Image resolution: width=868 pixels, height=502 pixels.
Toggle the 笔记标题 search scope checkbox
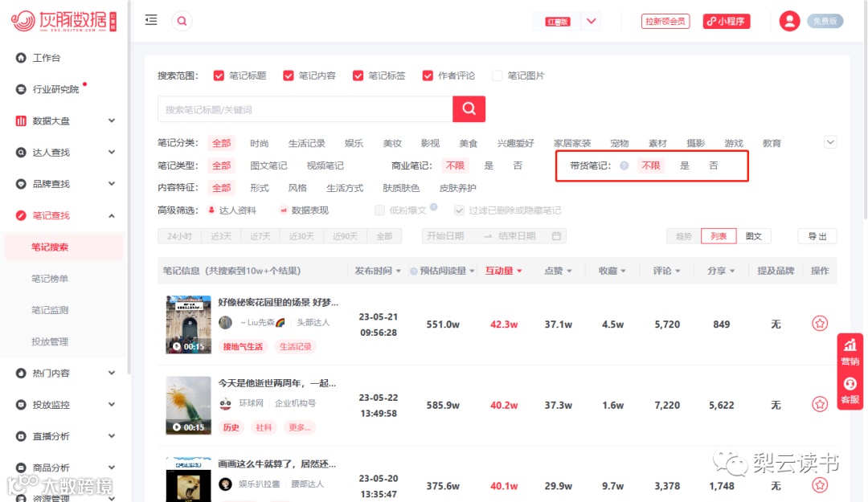[219, 76]
